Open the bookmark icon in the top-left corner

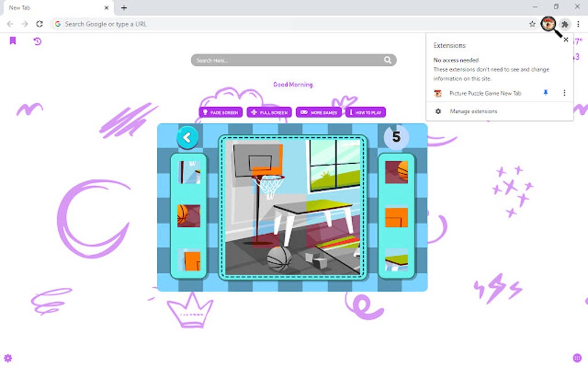[x=12, y=42]
